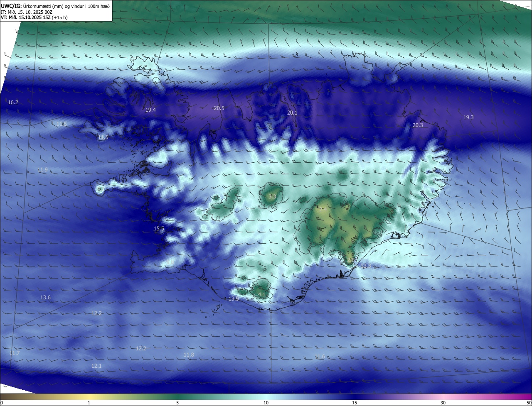Click the 15 tick on the color scale
This screenshot has width=532, height=406.
[355, 403]
